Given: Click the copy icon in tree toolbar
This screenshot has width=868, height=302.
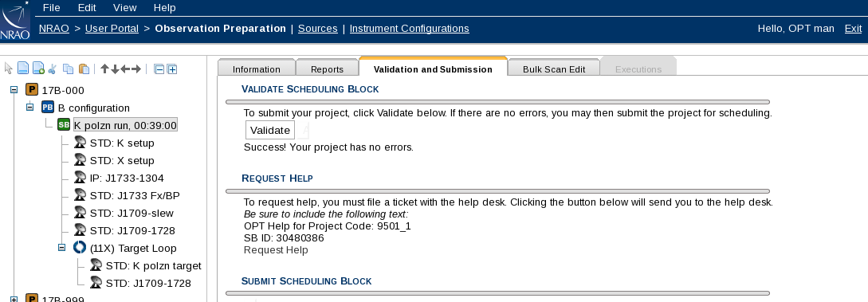Looking at the screenshot, I should pyautogui.click(x=68, y=69).
